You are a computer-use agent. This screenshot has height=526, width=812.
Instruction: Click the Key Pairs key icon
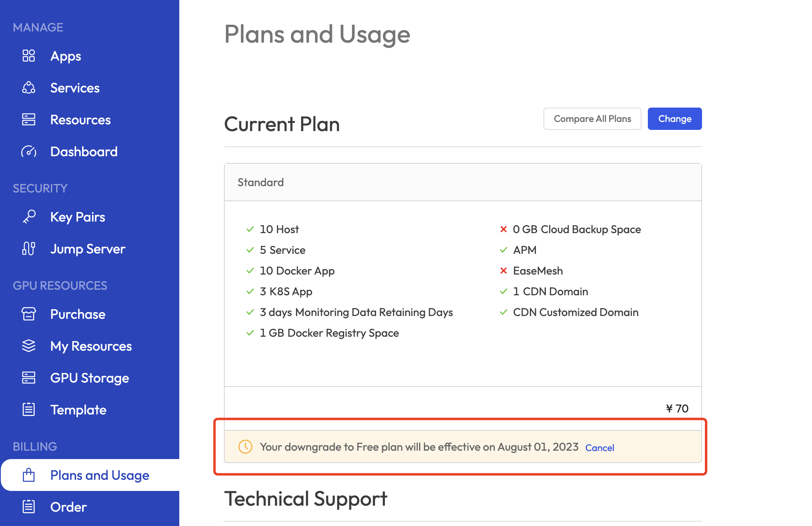(x=29, y=217)
